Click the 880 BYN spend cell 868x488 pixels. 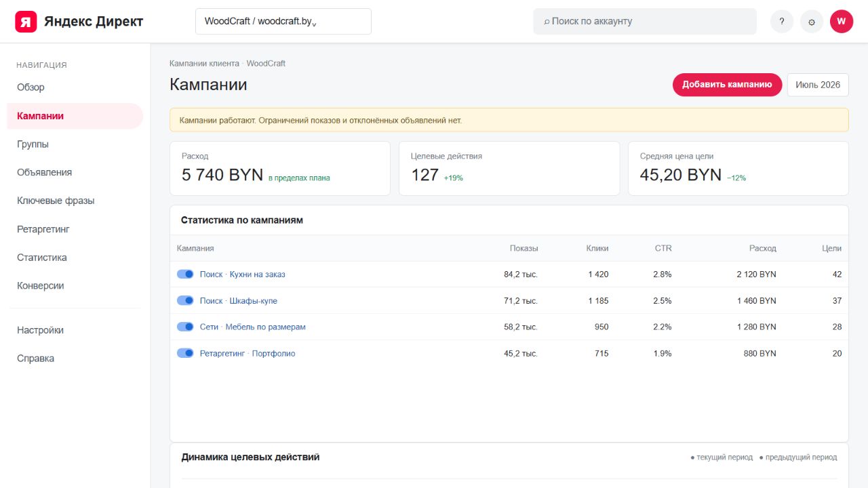pos(760,353)
